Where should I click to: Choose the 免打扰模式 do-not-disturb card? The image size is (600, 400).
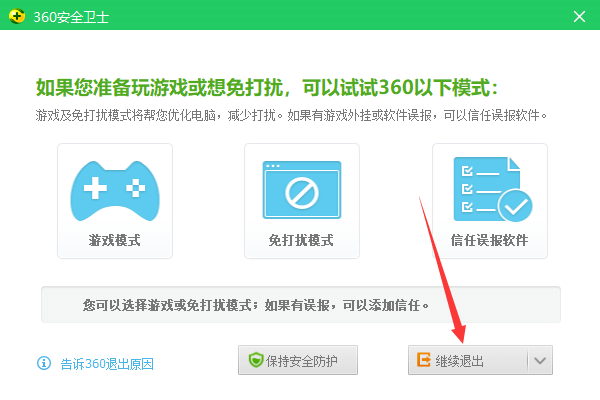pyautogui.click(x=302, y=201)
